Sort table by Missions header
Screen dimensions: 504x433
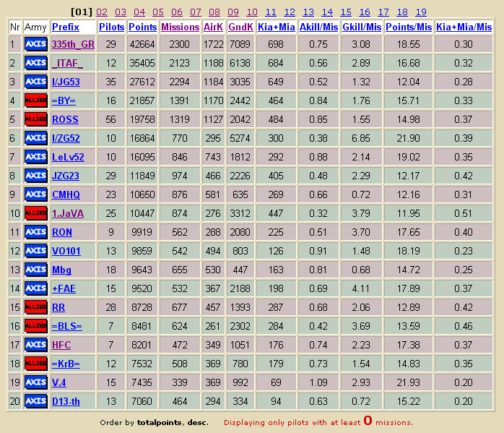(x=181, y=27)
